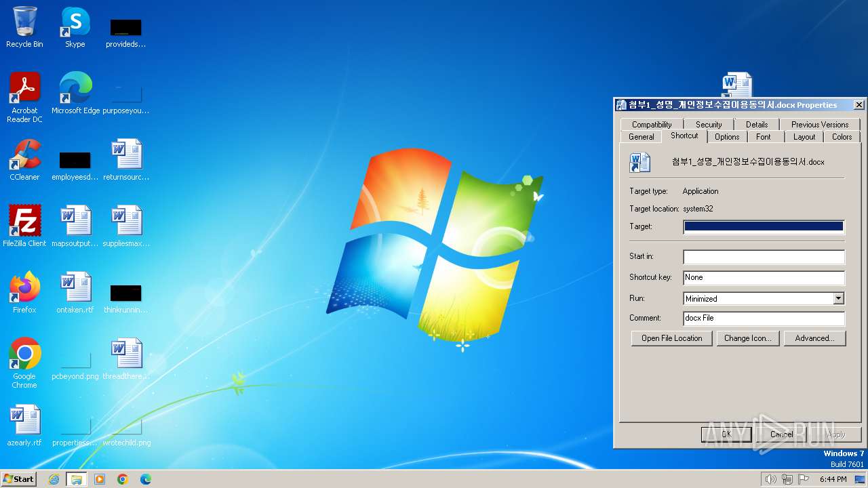Switch to the Compatibility tab

(652, 124)
